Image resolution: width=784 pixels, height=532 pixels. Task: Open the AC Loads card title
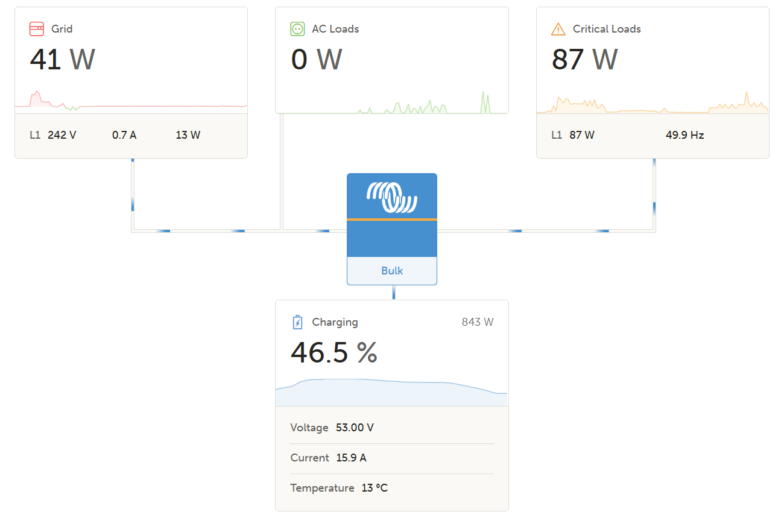335,29
